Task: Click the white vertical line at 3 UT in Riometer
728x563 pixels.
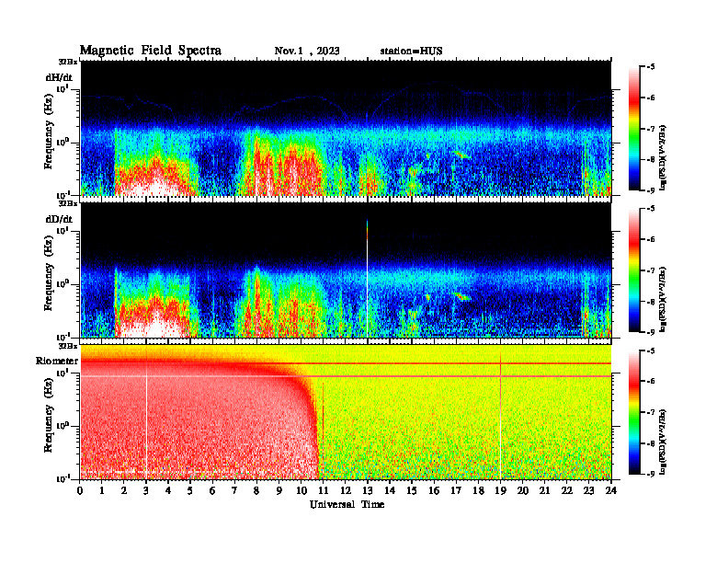Action: (147, 420)
